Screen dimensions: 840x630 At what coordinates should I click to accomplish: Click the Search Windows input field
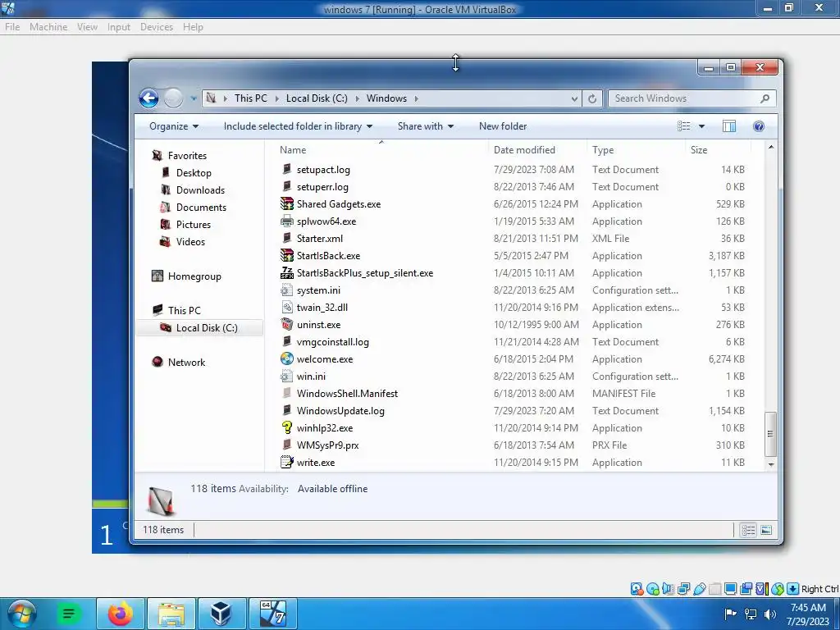[x=685, y=98]
